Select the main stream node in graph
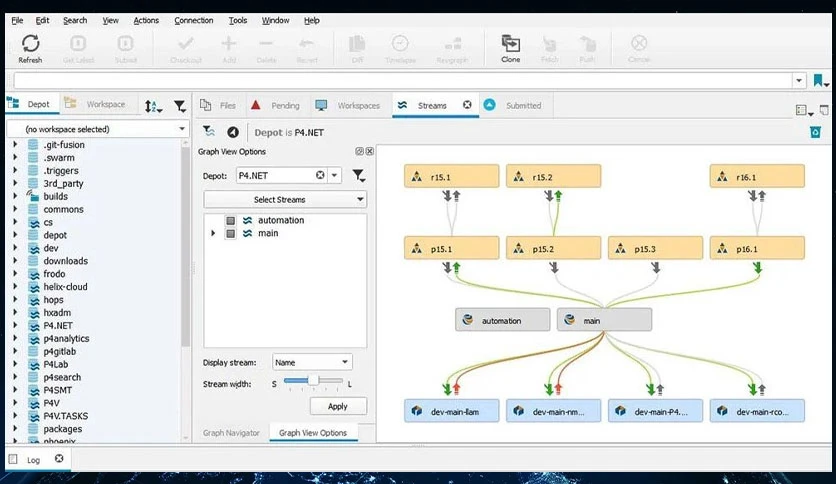The width and height of the screenshot is (836, 484). click(x=604, y=320)
